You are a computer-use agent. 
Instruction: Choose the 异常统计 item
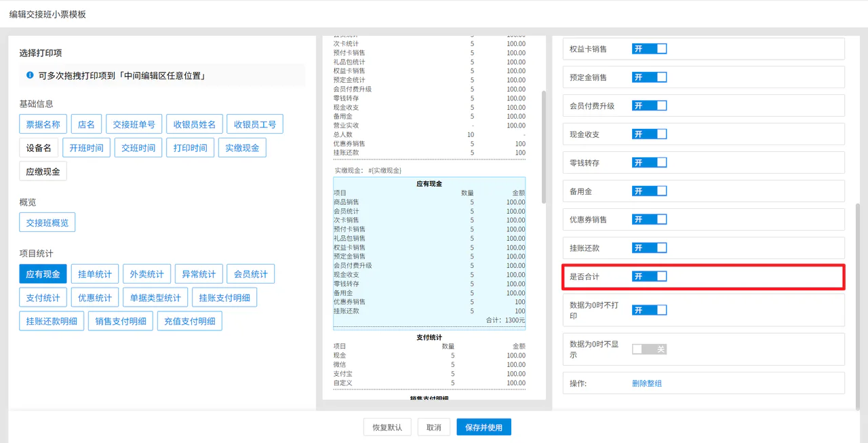tap(199, 274)
